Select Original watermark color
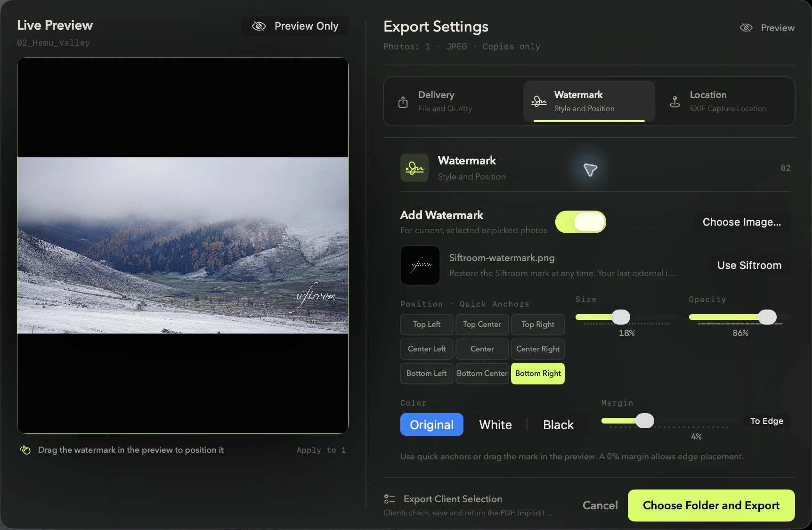 point(432,424)
